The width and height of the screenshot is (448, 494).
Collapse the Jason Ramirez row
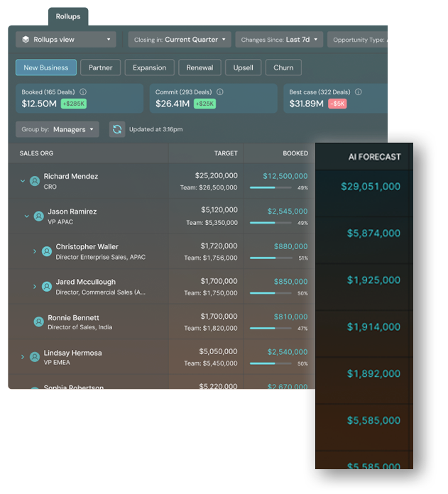point(27,216)
